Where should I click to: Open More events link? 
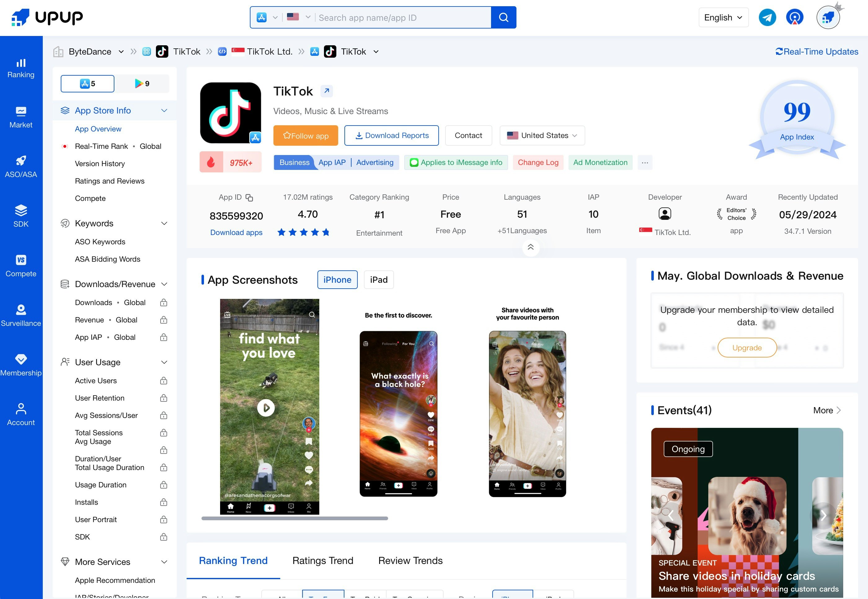point(827,410)
